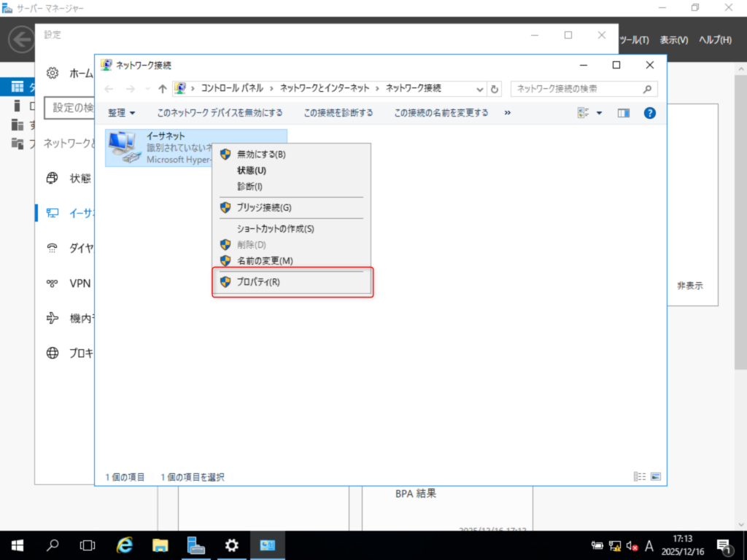Click the ネットワーク接続の検索 search field

(576, 89)
